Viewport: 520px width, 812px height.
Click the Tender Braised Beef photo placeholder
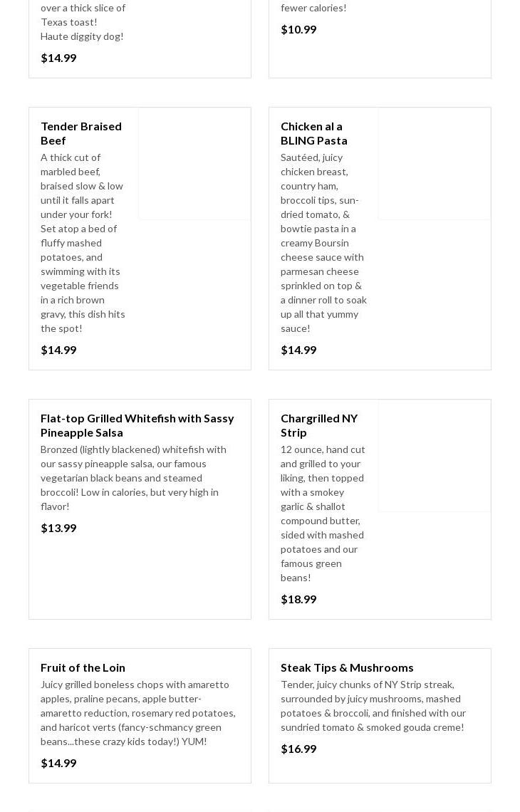[x=194, y=164]
